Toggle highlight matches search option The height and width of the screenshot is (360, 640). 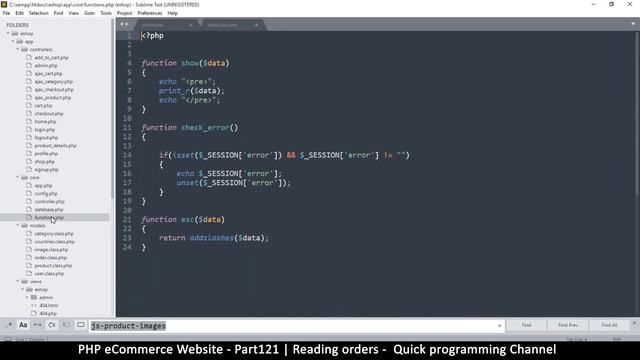point(81,325)
